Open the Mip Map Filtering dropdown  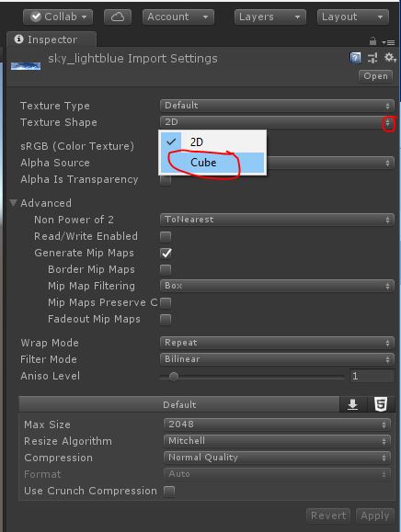point(277,286)
